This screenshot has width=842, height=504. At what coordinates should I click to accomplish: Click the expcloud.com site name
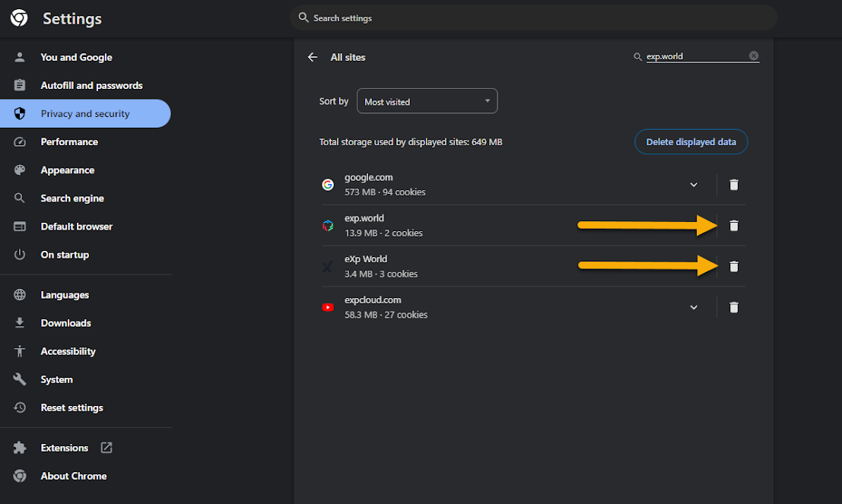(x=373, y=300)
